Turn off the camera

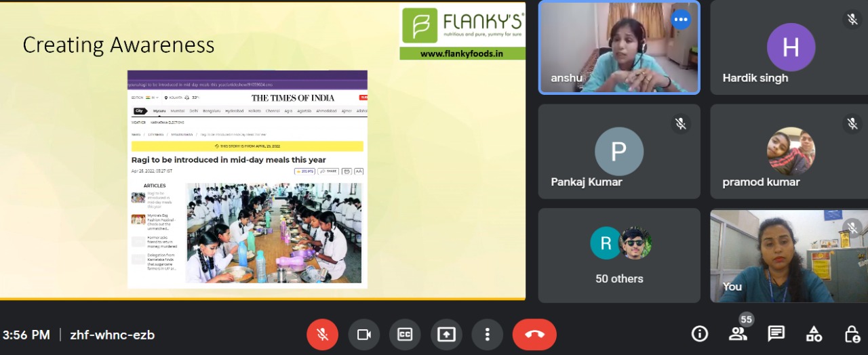364,335
